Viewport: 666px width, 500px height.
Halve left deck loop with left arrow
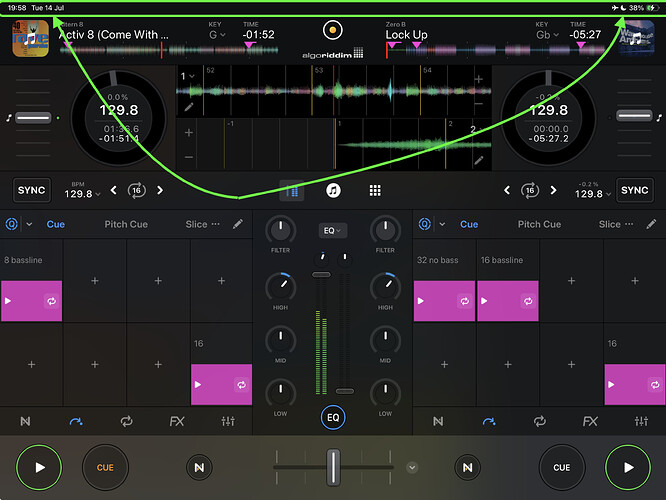[113, 190]
